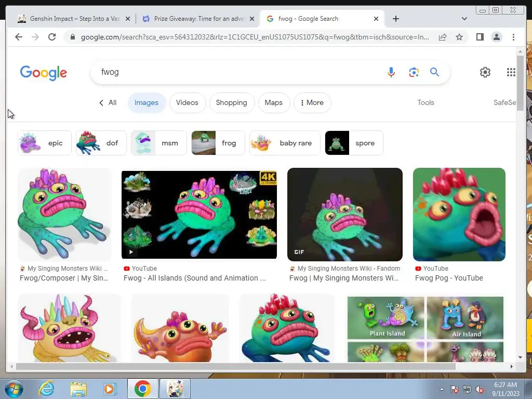The height and width of the screenshot is (399, 532).
Task: Open the 'Fwog | My Singing Monsters Wi...' link
Action: [x=344, y=278]
